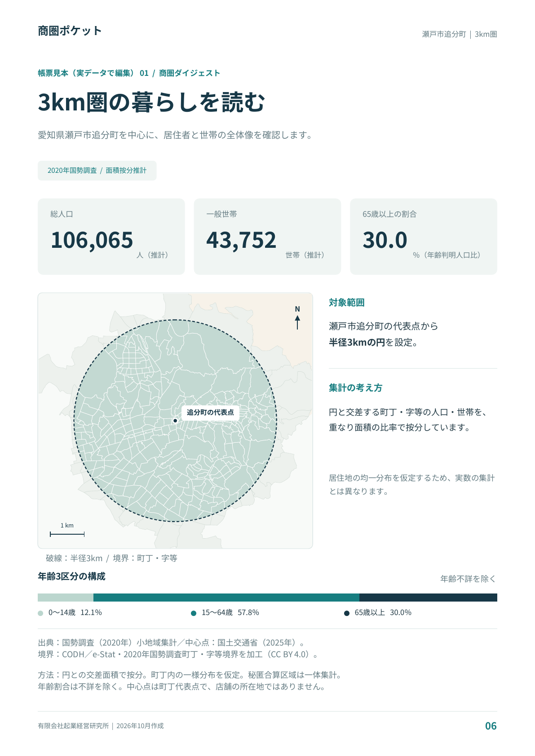Click the 集計の考え方 section heading

coord(355,388)
